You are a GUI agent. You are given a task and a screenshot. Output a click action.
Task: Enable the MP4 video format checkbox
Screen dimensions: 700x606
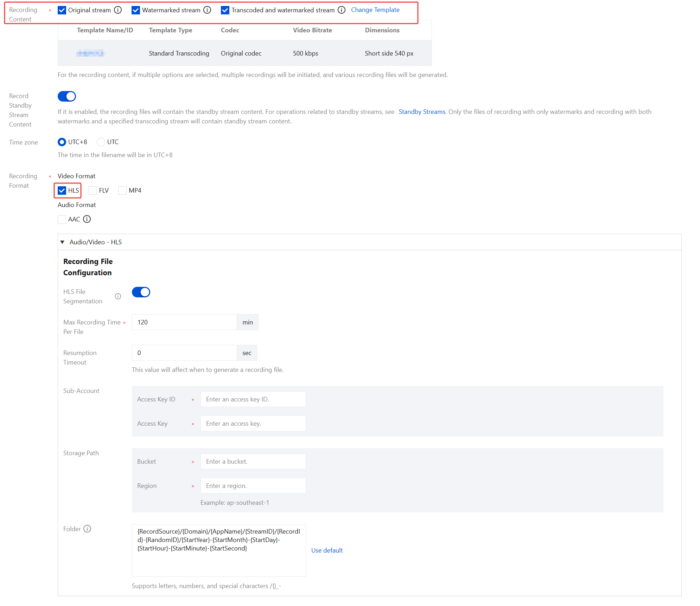coord(122,191)
